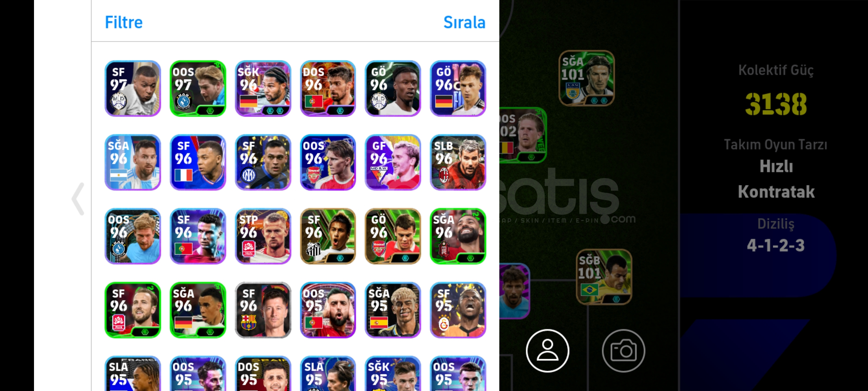Choose the SF 96 France card

pos(198,162)
